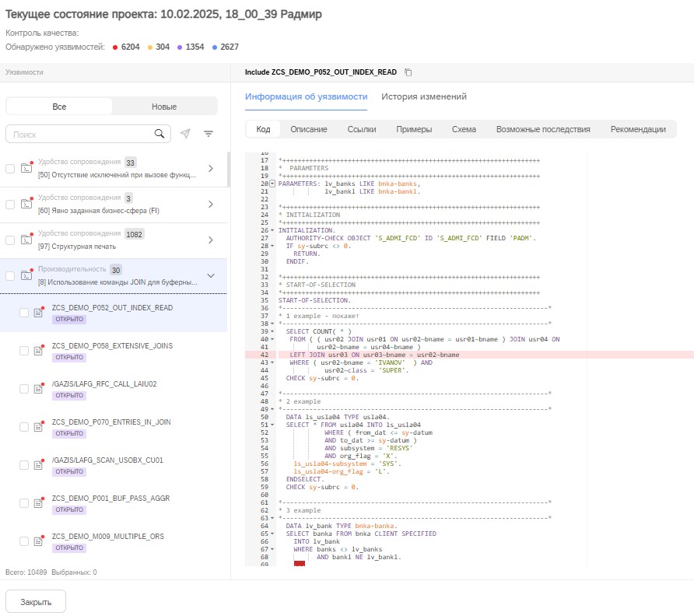The width and height of the screenshot is (694, 616).
Task: Click the code icon of rule [50]
Action: click(x=26, y=168)
